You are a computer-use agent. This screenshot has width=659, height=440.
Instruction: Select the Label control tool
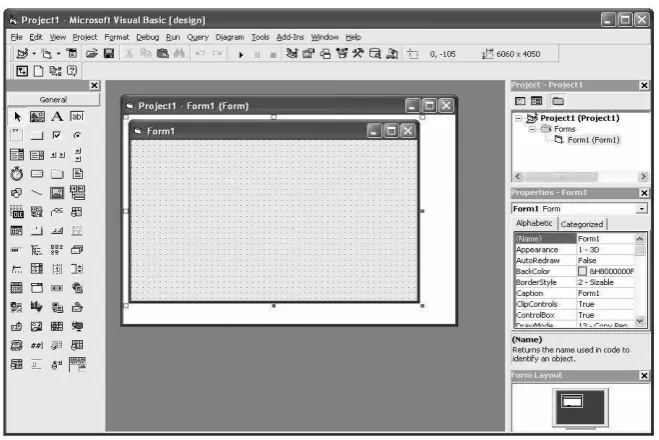point(57,116)
